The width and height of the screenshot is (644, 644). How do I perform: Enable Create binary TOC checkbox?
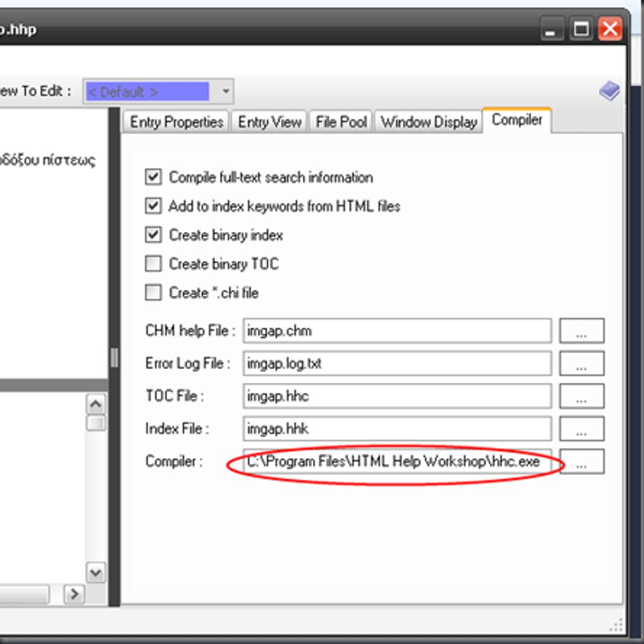[153, 264]
